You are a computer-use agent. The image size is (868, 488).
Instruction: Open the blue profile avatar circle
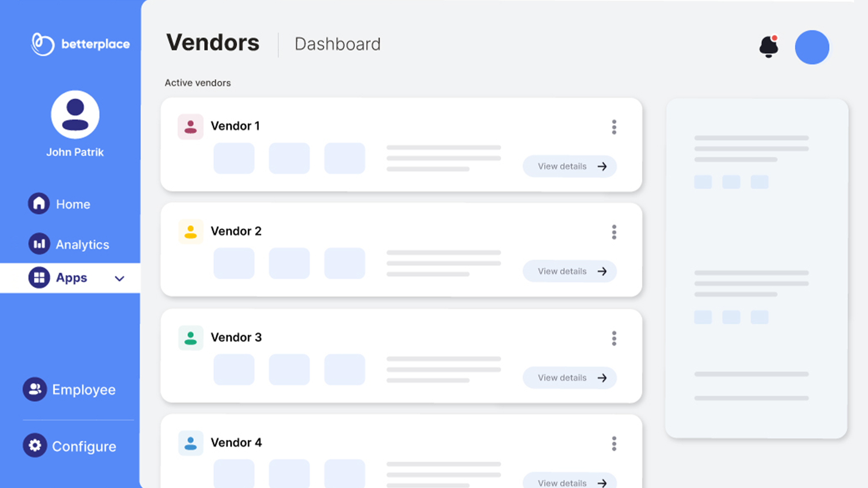812,47
